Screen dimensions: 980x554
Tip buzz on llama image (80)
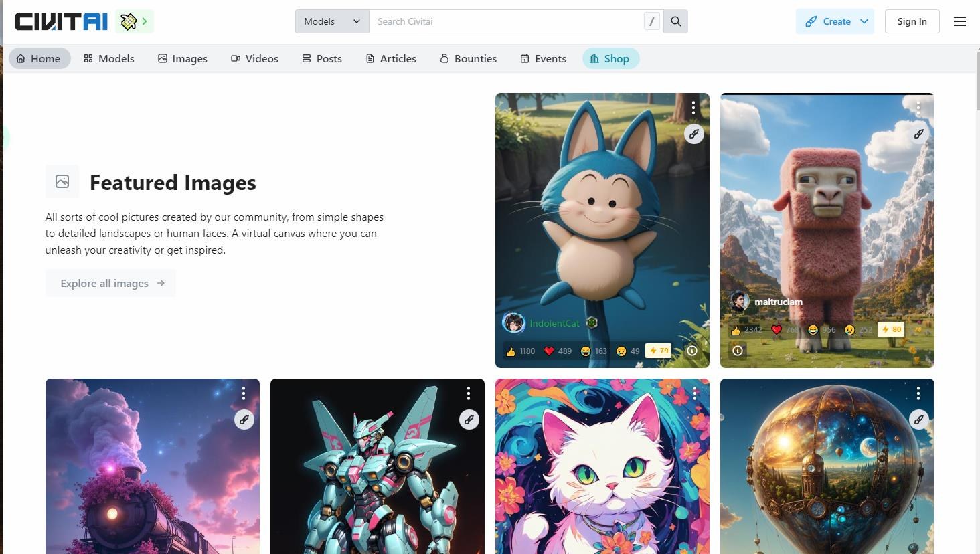[x=891, y=329]
